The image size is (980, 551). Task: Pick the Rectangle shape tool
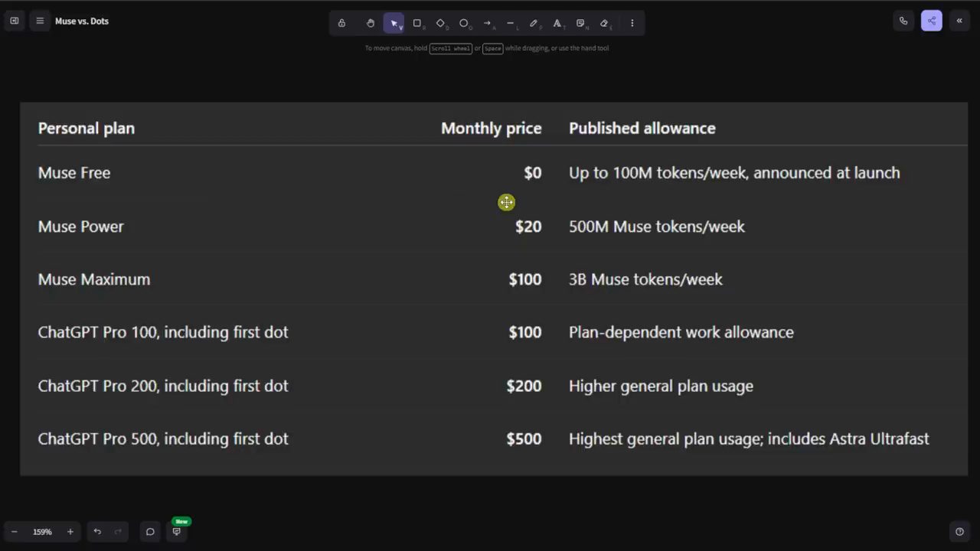pos(417,23)
